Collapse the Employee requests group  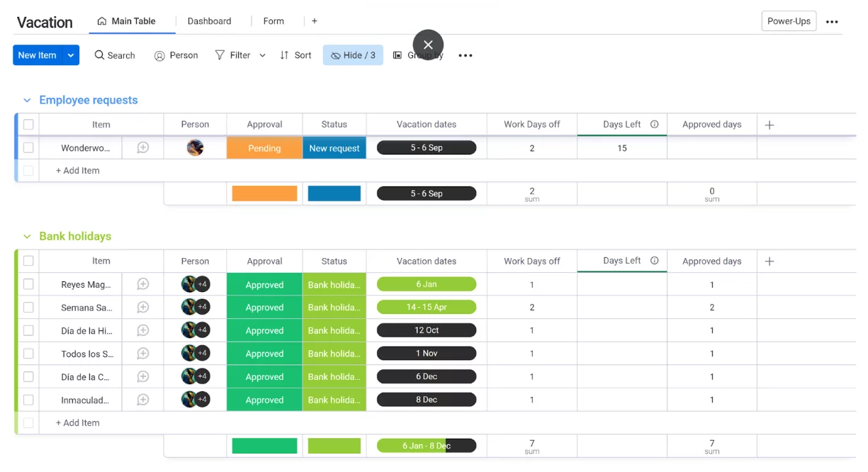click(27, 101)
